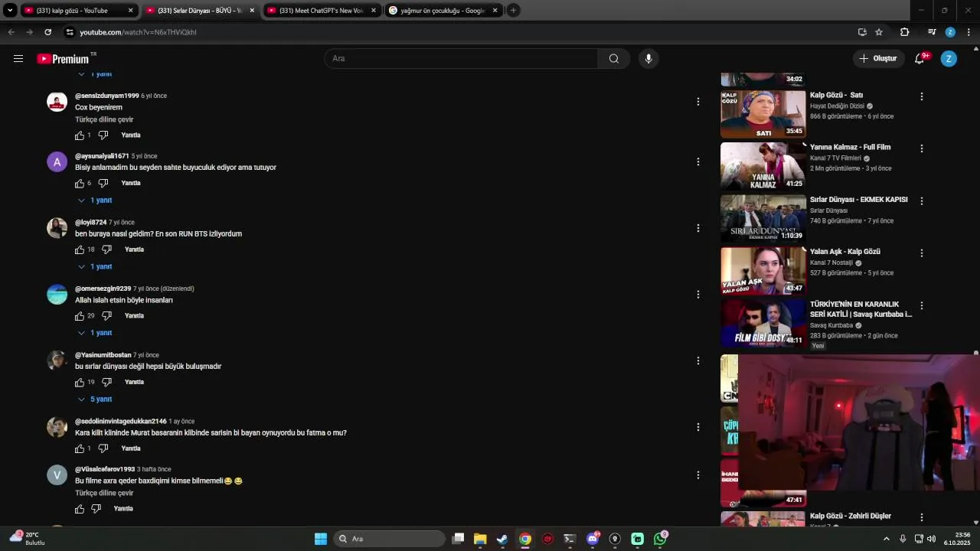
Task: Open the notifications bell
Action: click(920, 59)
